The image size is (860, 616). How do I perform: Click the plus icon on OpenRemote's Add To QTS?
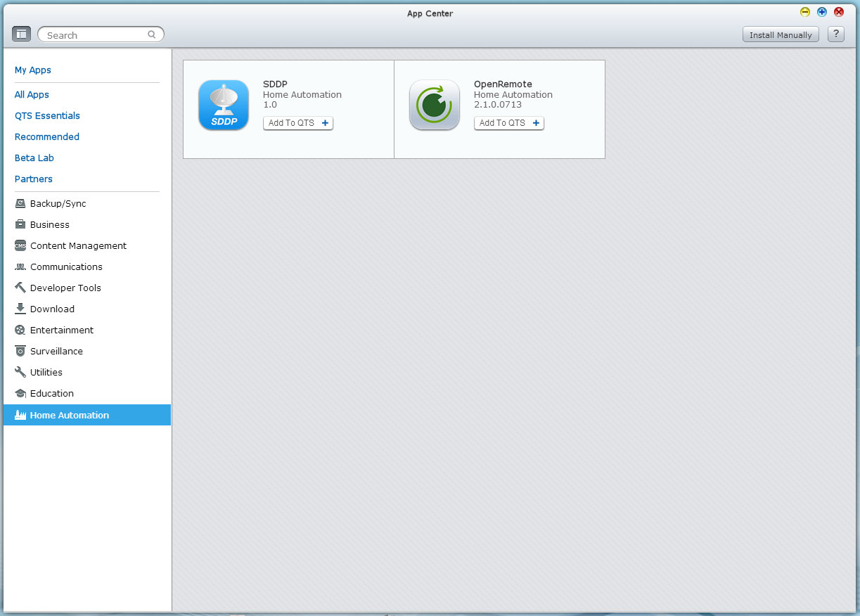point(536,123)
